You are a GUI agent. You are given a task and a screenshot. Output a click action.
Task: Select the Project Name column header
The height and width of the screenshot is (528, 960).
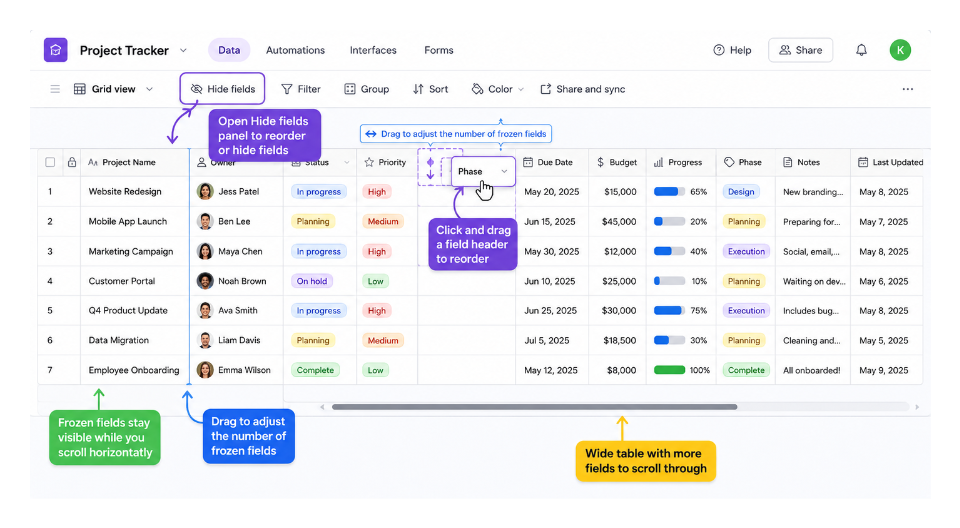point(135,162)
